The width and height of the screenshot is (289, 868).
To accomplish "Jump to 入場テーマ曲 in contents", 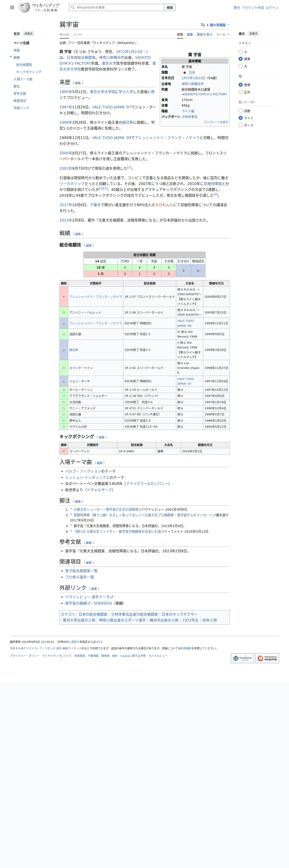I will coord(23,79).
